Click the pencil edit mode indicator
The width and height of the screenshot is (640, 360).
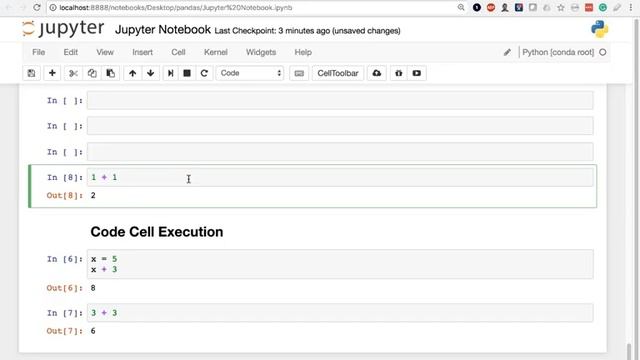pyautogui.click(x=507, y=52)
